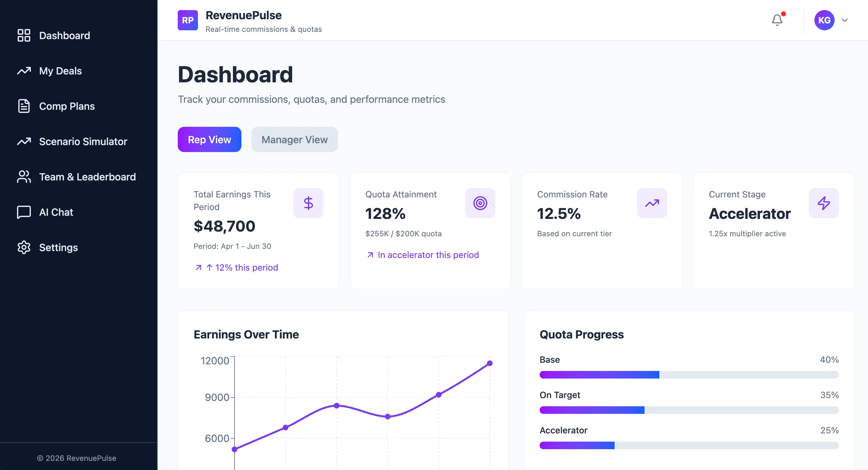Click the Settings gear icon
Viewport: 868px width, 470px height.
[x=24, y=248]
